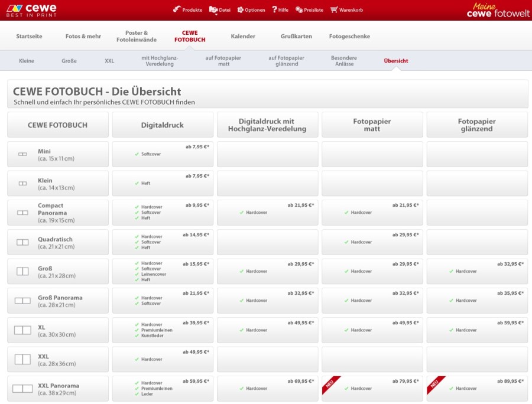Open the Kalender navigation tab
The image size is (532, 404).
[x=243, y=36]
